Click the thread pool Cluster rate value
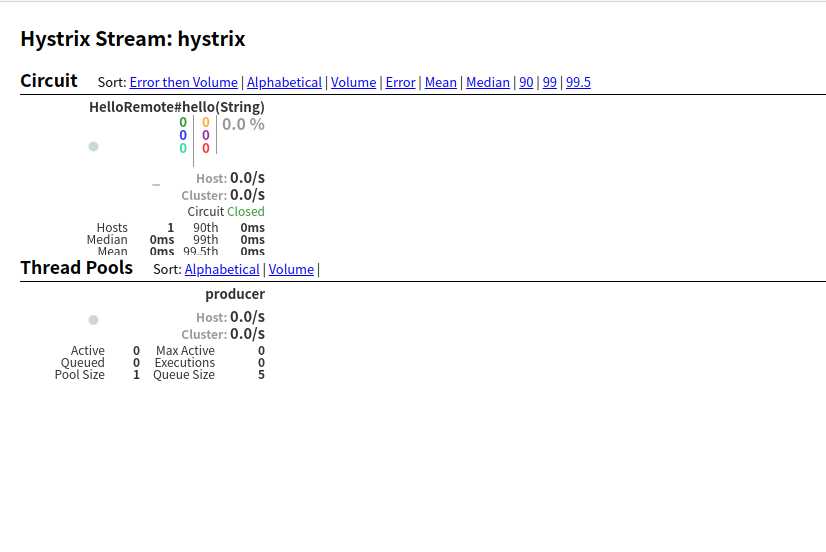 click(247, 334)
